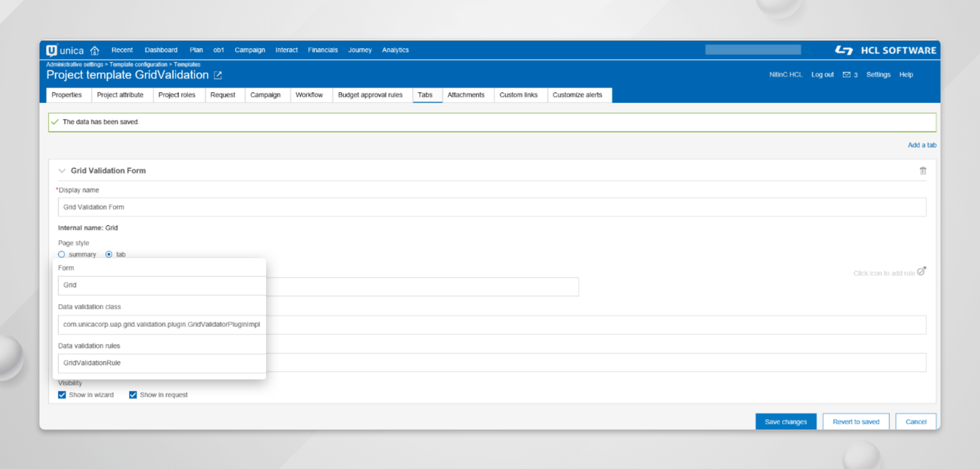Click the home icon in the navigation bar
The image size is (980, 469).
[94, 50]
